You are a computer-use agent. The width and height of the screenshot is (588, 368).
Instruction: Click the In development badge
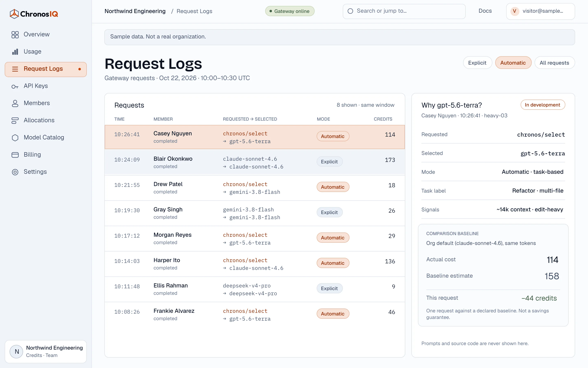coord(542,105)
